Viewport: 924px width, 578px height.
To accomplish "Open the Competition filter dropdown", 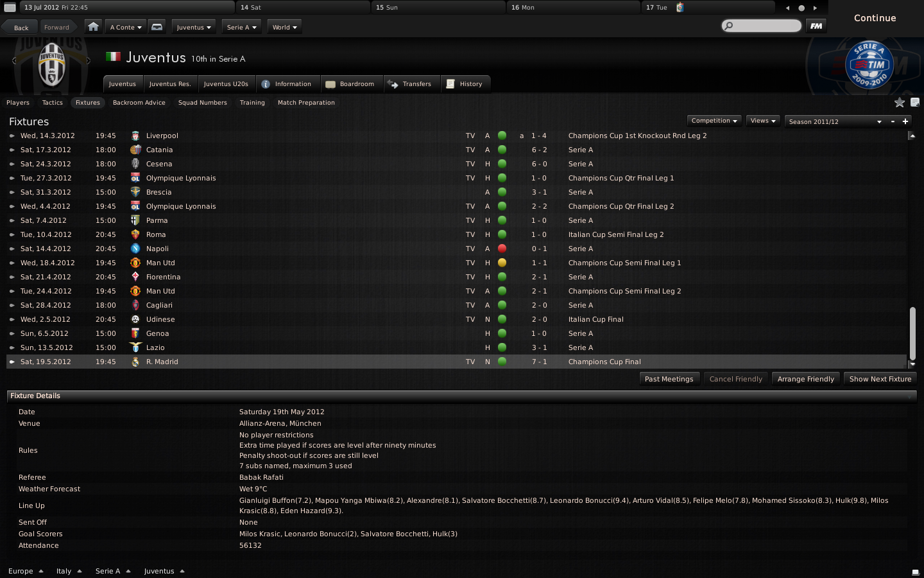I will 714,121.
